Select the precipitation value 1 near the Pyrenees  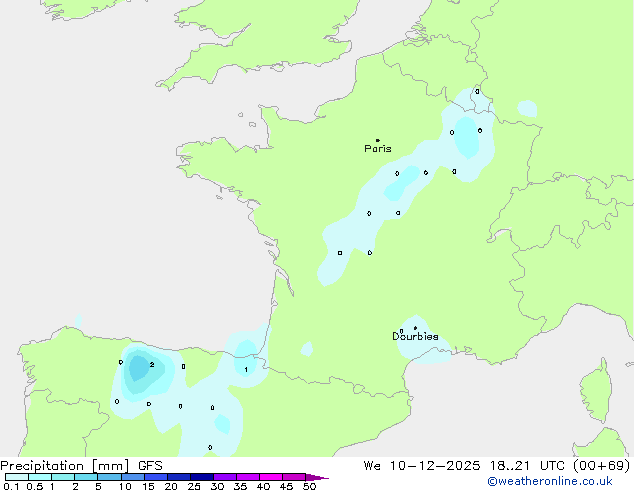(x=246, y=370)
